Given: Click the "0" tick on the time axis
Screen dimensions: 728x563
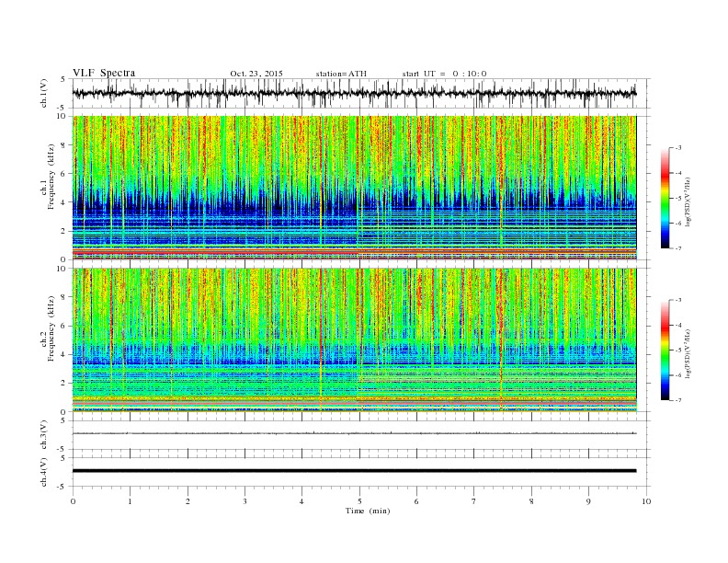Looking at the screenshot, I should (x=73, y=501).
